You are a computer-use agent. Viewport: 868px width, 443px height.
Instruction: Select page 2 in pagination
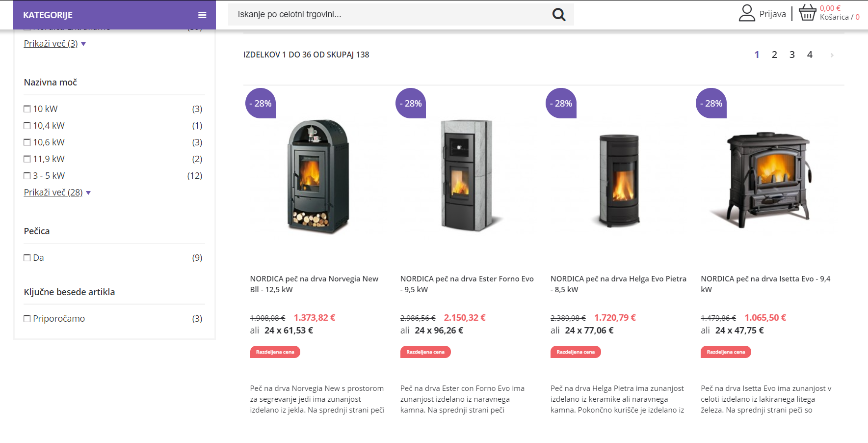coord(774,55)
